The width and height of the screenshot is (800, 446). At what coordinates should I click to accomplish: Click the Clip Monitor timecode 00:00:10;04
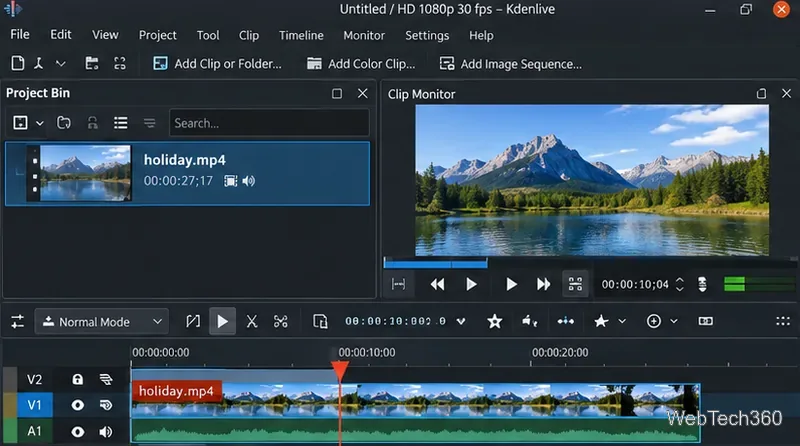pos(635,284)
